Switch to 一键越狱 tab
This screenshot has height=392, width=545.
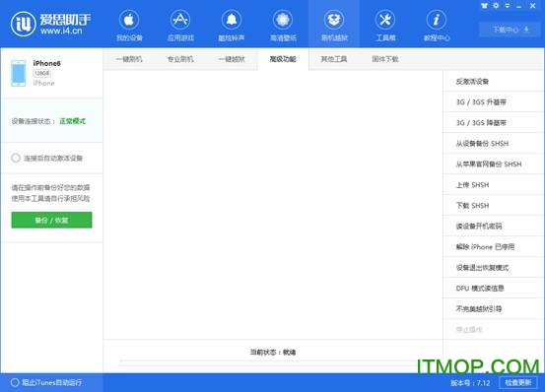tap(232, 59)
